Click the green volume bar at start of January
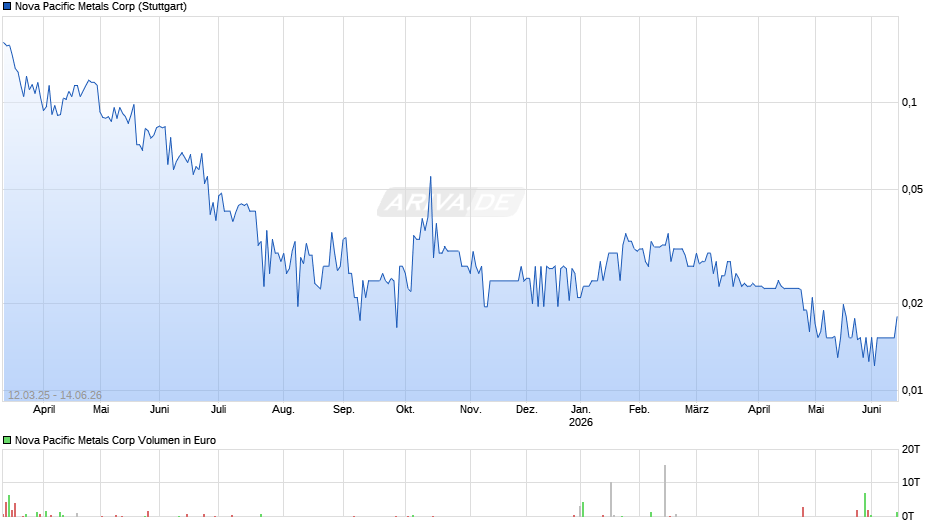 583,509
